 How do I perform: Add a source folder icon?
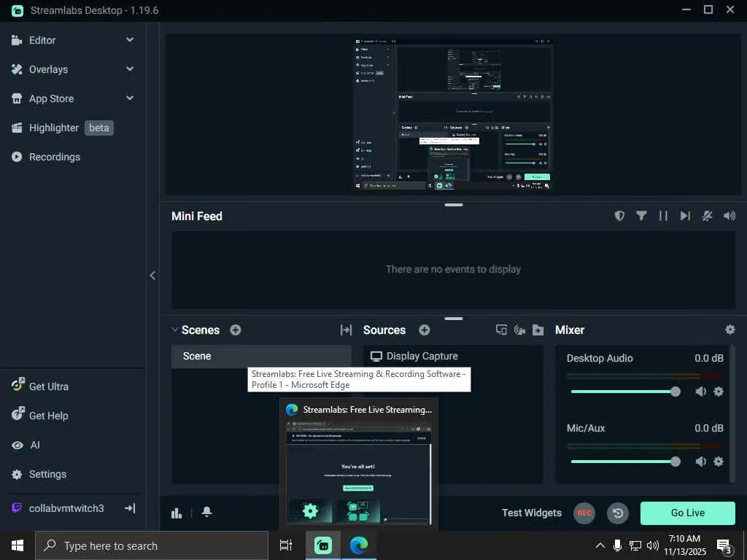pyautogui.click(x=538, y=330)
